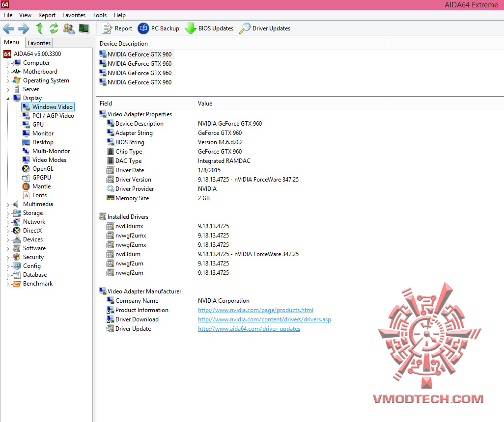
Task: Switch to the Menu tab
Action: 12,42
